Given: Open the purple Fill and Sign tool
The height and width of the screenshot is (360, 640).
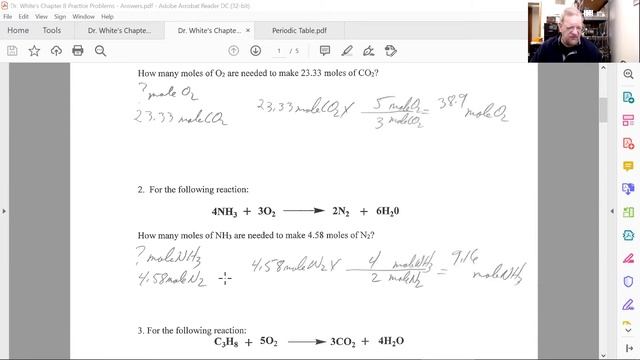Looking at the screenshot, I should [628, 304].
